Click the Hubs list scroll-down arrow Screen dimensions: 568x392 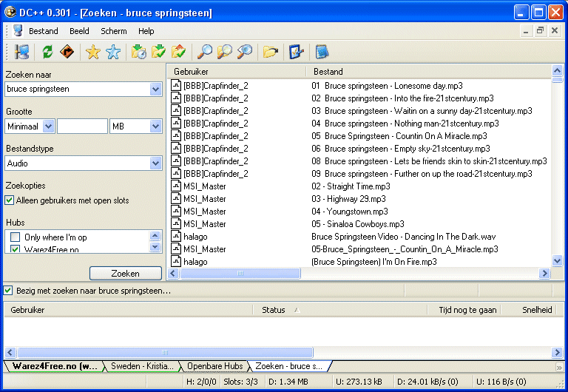[155, 247]
